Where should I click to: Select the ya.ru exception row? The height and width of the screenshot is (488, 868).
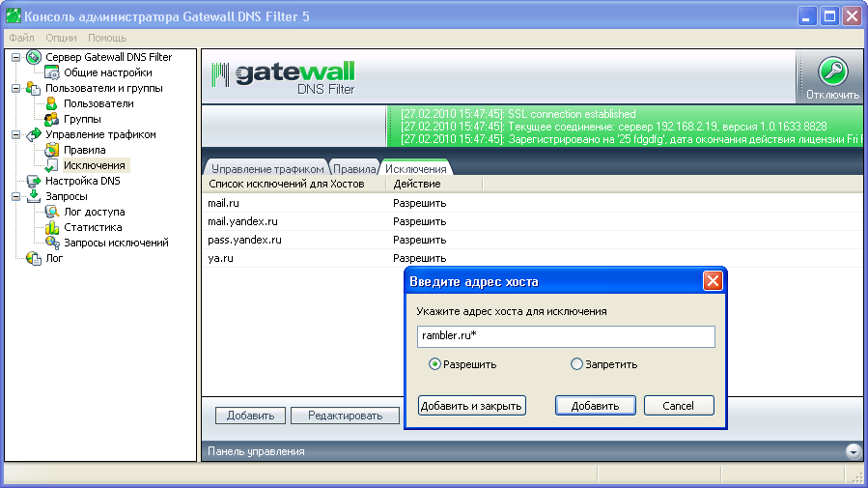[x=533, y=258]
